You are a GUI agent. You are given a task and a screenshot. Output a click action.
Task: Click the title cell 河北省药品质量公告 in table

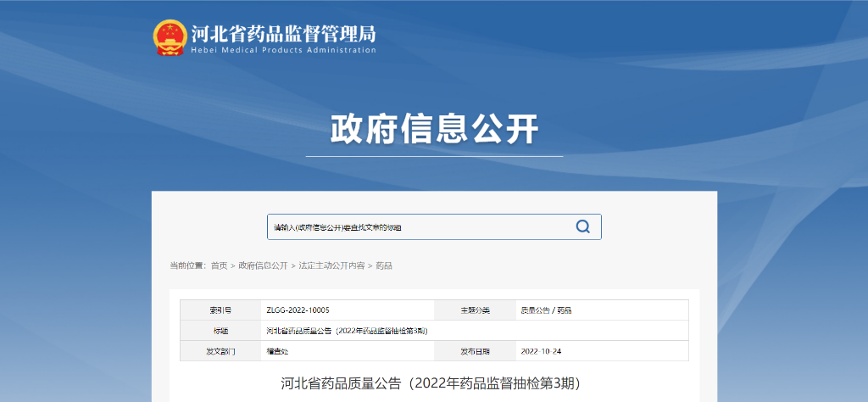(x=346, y=331)
